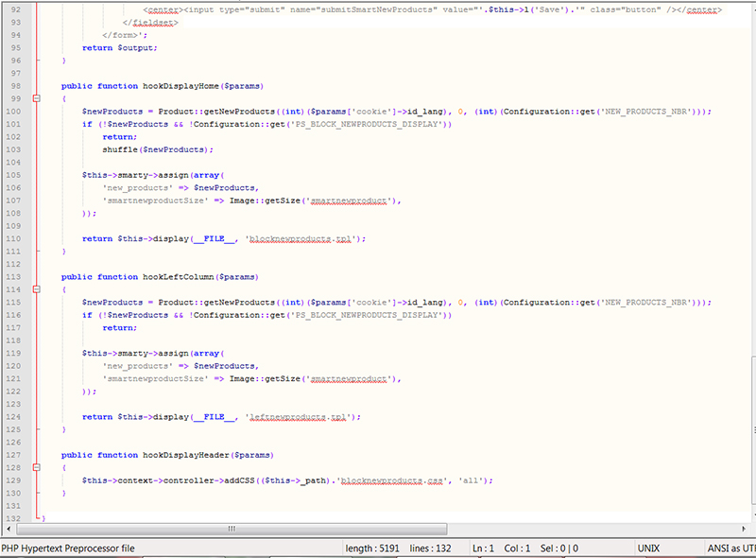Click the 'Col : 1' status bar entry
756x558 pixels.
517,549
